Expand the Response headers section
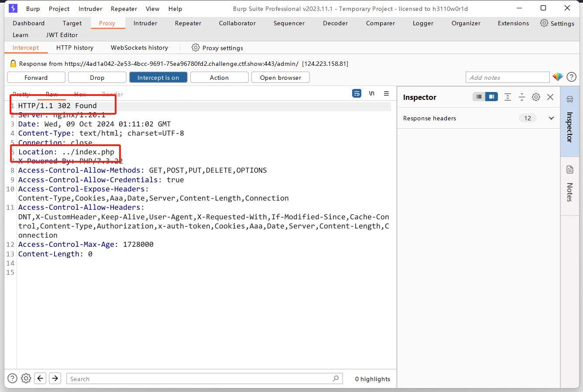Screen dimensions: 583x392 [551, 118]
